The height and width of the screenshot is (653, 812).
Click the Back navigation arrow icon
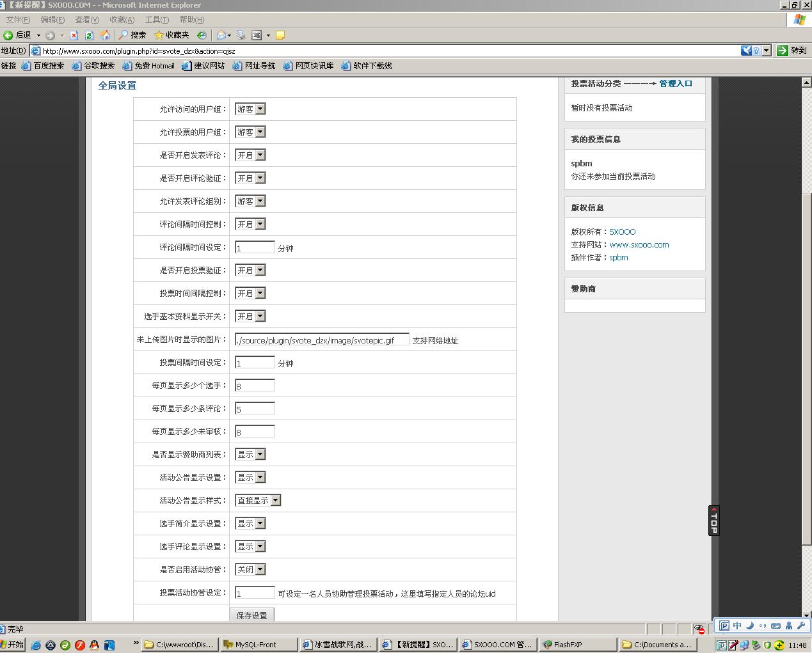(x=8, y=35)
